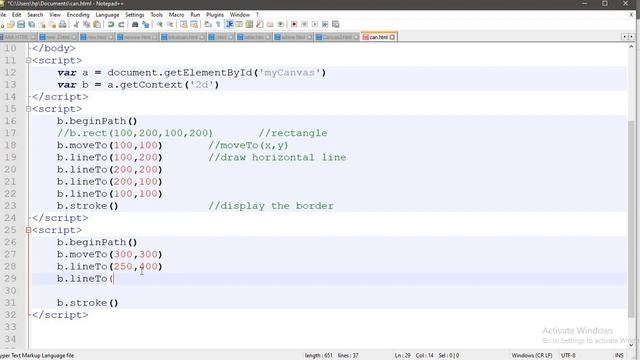Open the Plugins menu
Screen dimensions: 640x360
[x=215, y=15]
